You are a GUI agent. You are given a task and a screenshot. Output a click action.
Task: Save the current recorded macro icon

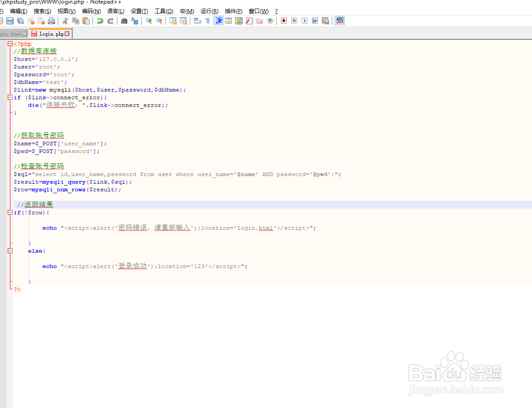[x=326, y=21]
